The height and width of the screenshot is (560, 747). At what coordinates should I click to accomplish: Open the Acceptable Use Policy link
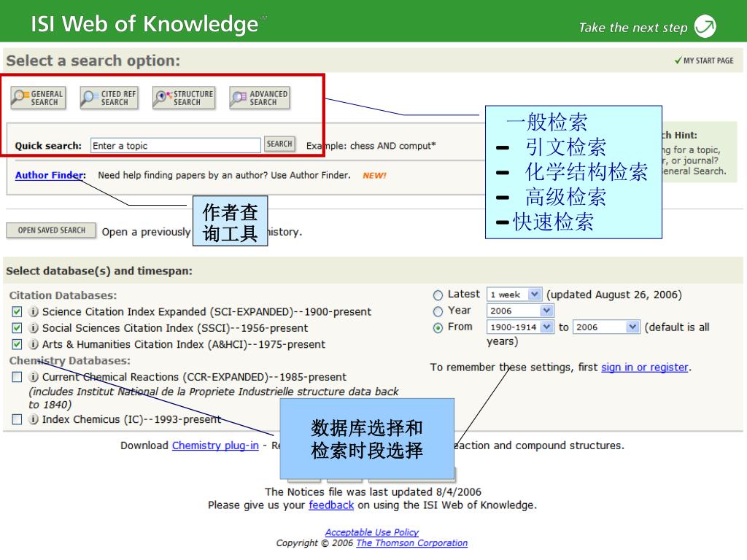[372, 532]
